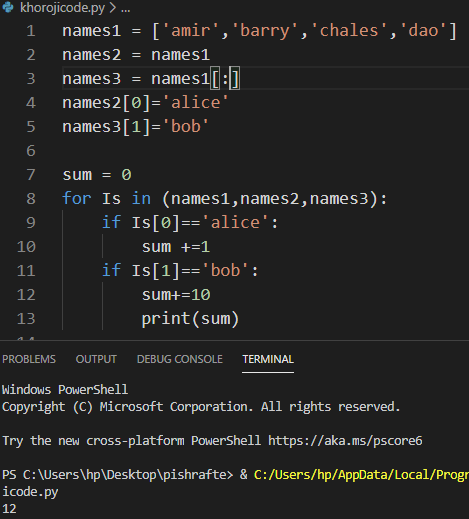The height and width of the screenshot is (519, 469).
Task: Click line number 1 in the gutter
Action: click(31, 31)
